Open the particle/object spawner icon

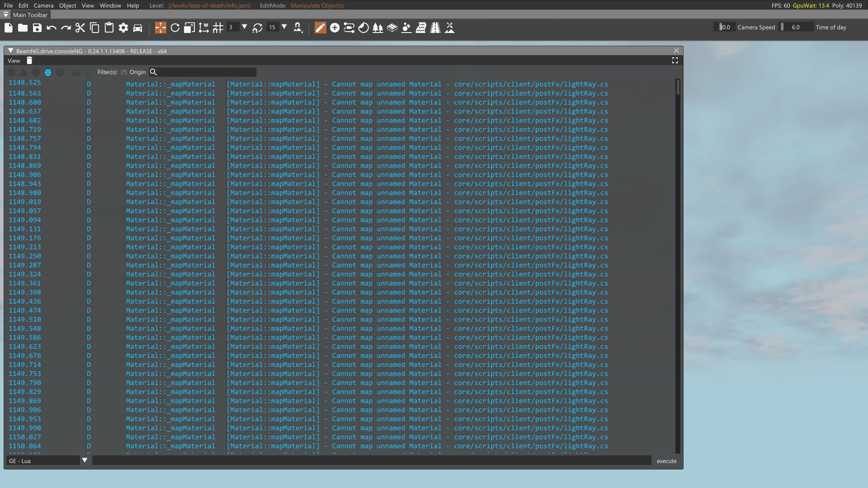pos(406,28)
